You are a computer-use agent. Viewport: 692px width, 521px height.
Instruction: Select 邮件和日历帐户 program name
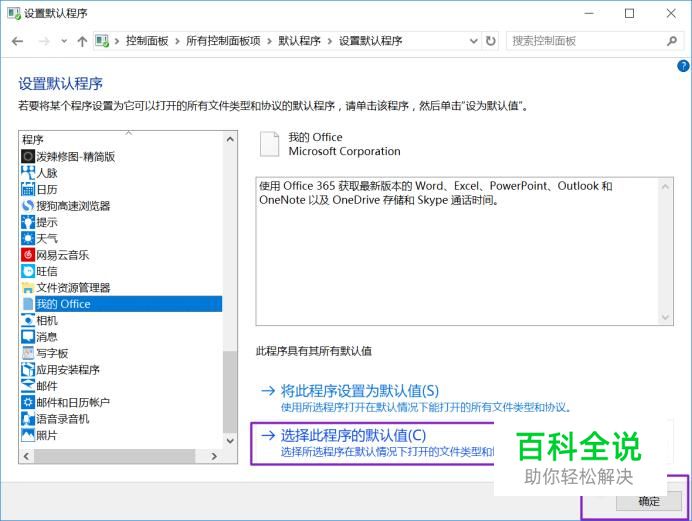pyautogui.click(x=73, y=402)
